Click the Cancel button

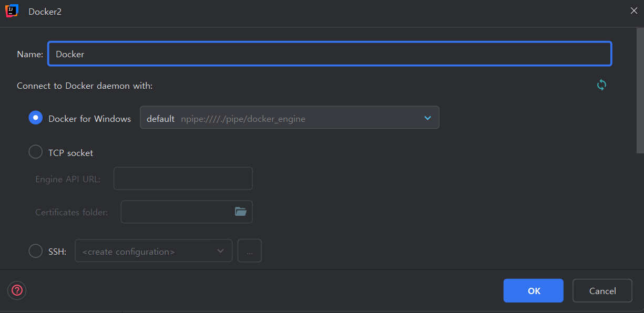point(602,290)
